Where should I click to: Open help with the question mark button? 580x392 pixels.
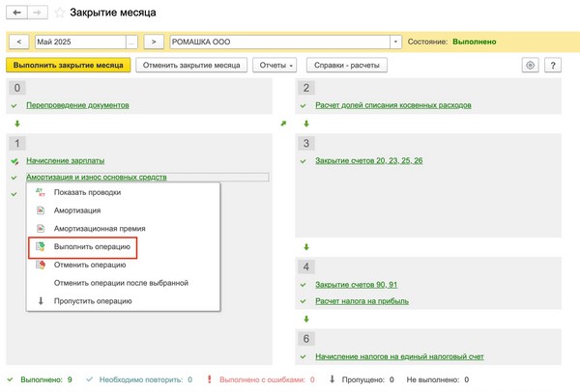[x=553, y=65]
